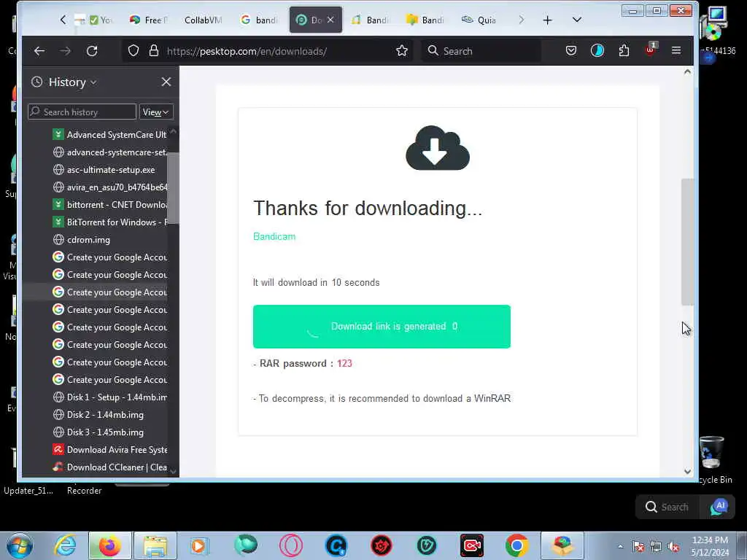
Task: Open 'Download CCleaner' history entry
Action: point(109,467)
